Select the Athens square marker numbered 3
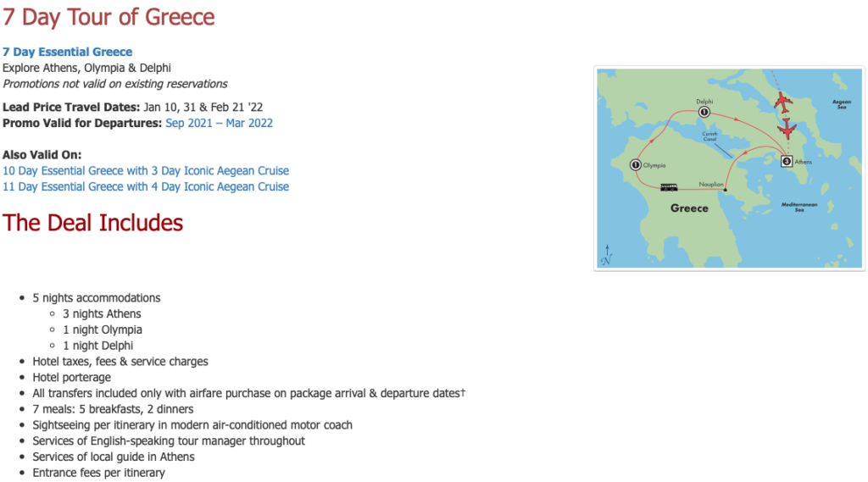Screen dimensions: 868x482 point(787,162)
